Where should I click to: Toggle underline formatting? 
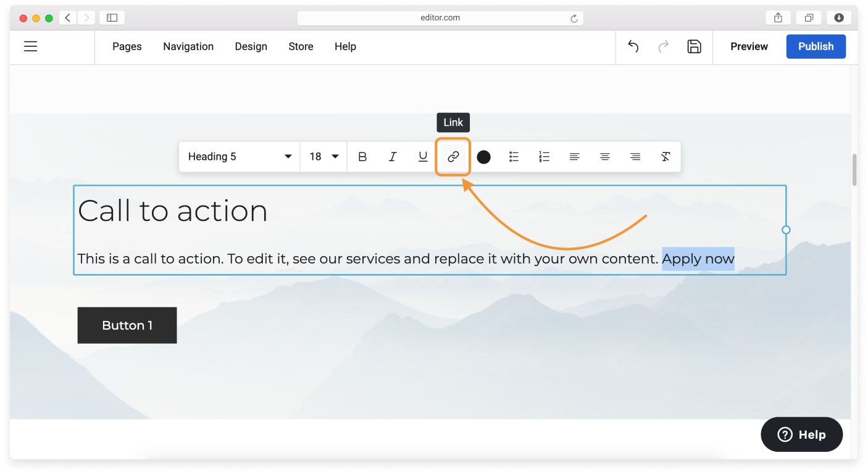pos(423,157)
